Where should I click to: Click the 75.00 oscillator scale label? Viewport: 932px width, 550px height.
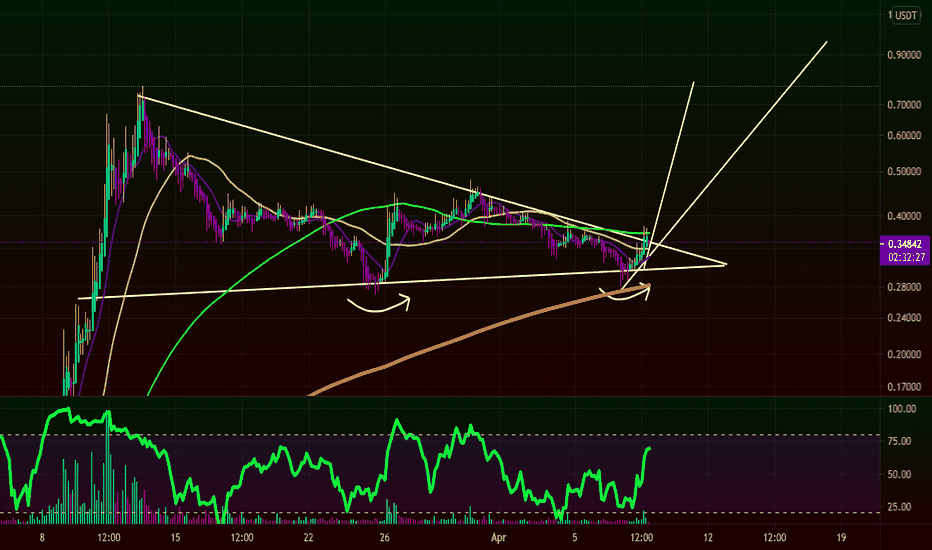tap(899, 441)
